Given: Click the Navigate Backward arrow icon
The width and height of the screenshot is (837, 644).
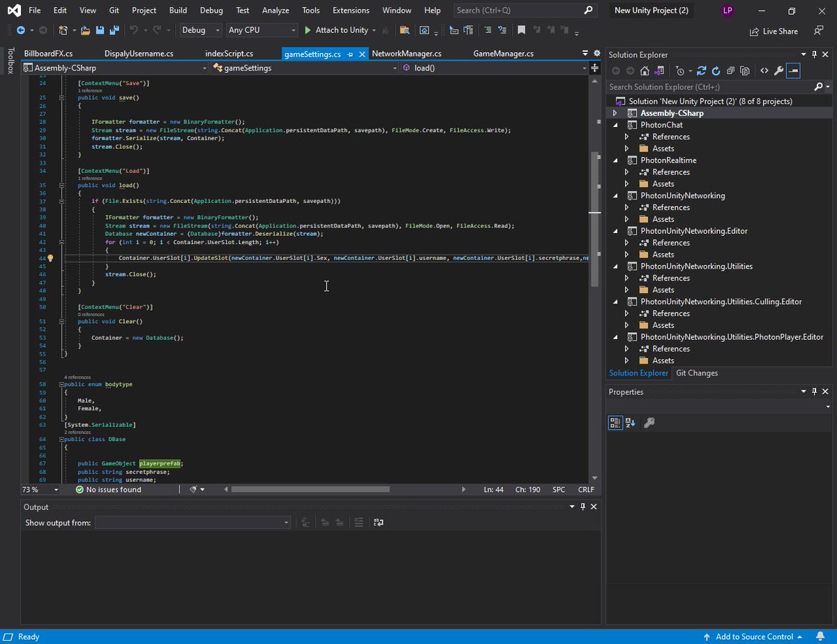Looking at the screenshot, I should [21, 31].
